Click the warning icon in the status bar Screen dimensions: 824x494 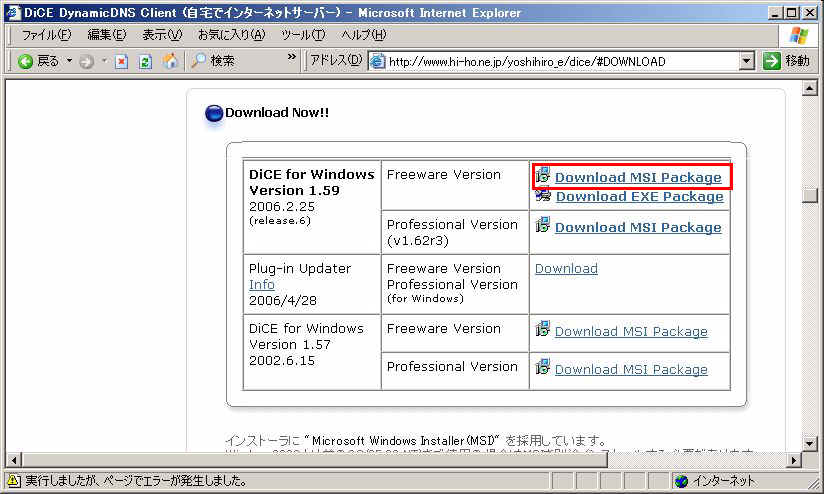(x=13, y=480)
